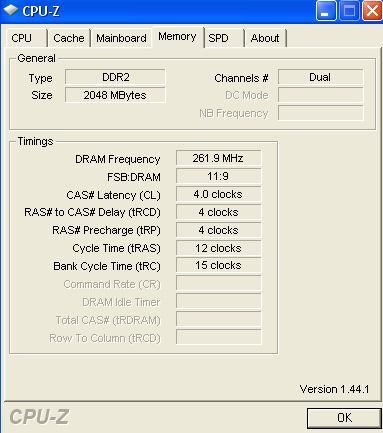Click the OK button
Image resolution: width=383 pixels, height=433 pixels.
[x=344, y=418]
